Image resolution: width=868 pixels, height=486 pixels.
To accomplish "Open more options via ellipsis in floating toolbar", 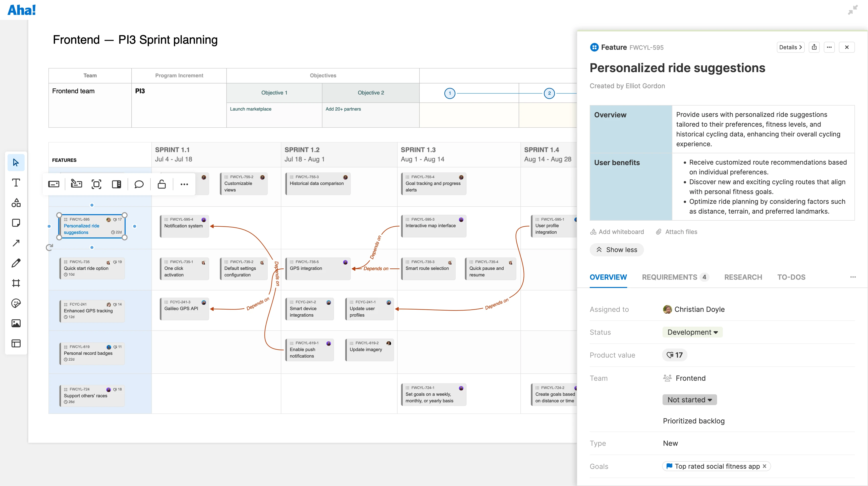I will coord(184,184).
